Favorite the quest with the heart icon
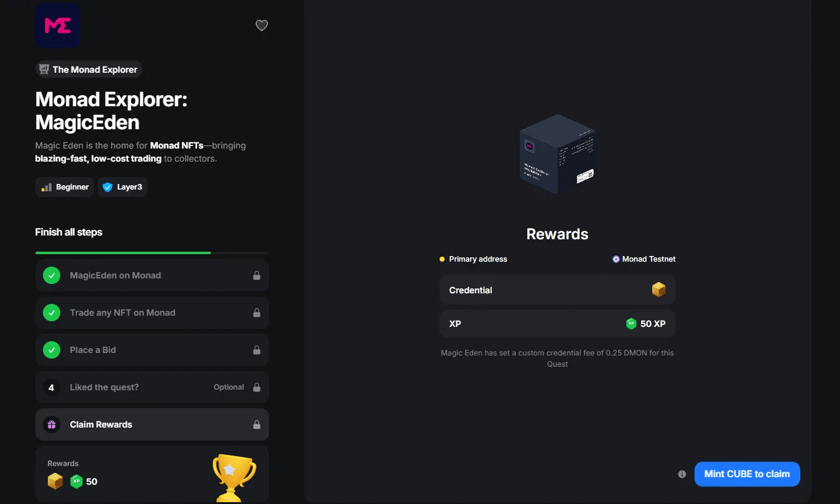Viewport: 840px width, 504px height. (262, 25)
